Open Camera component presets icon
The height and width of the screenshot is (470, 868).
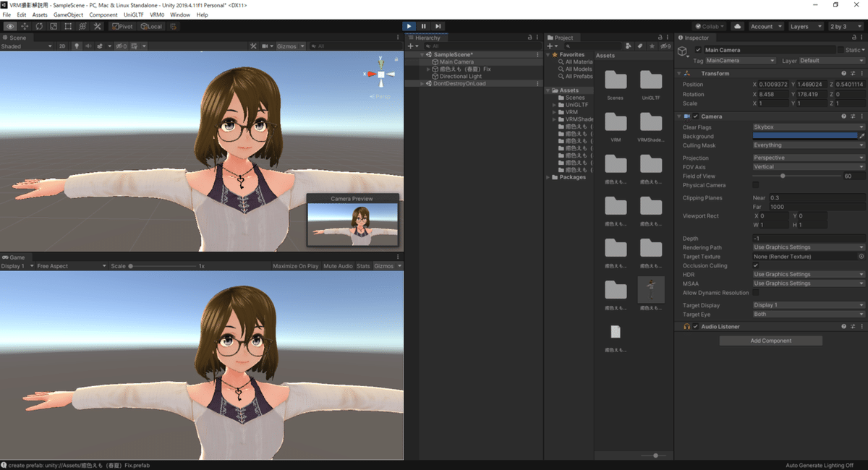853,116
